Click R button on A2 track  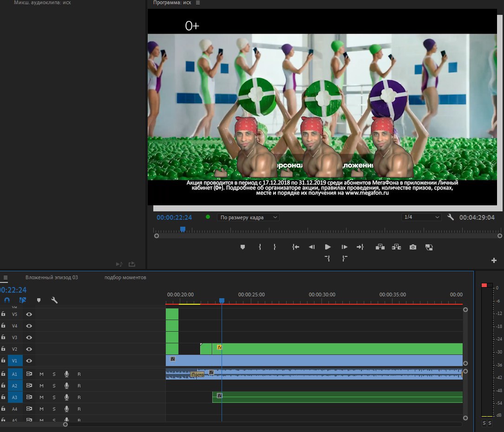pyautogui.click(x=79, y=386)
